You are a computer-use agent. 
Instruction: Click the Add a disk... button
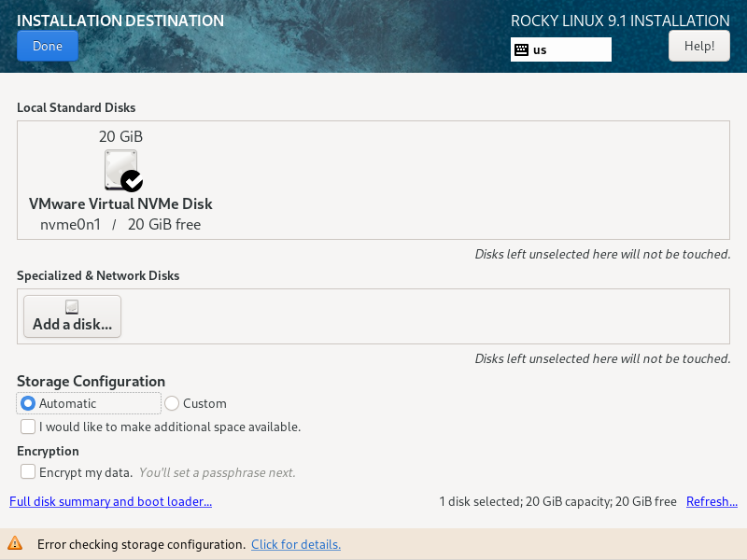tap(73, 316)
